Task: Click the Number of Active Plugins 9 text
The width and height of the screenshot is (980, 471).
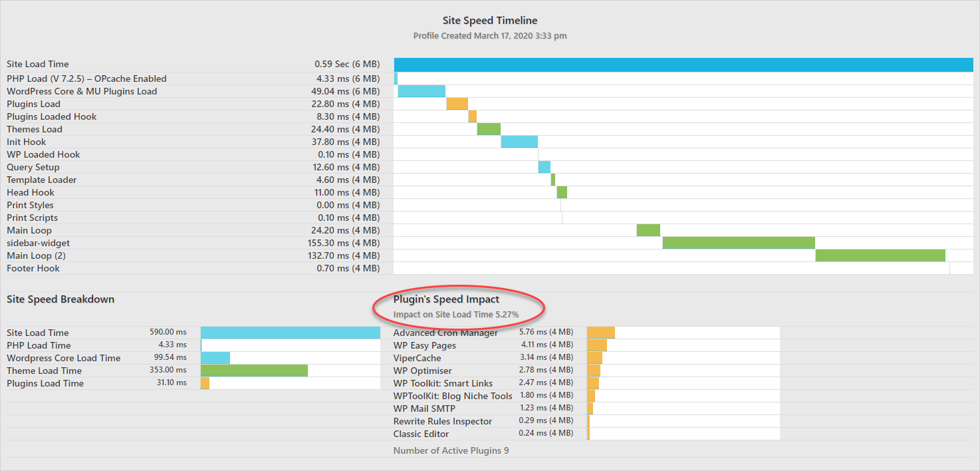Action: (x=451, y=450)
